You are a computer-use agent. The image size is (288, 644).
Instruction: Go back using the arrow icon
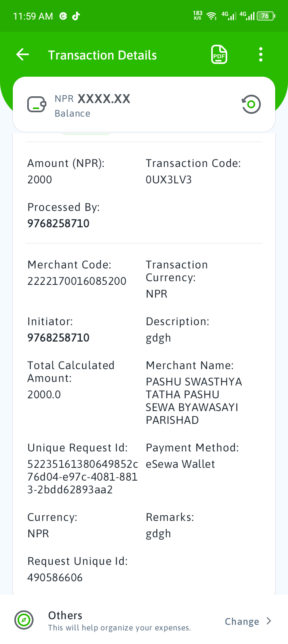pyautogui.click(x=23, y=55)
